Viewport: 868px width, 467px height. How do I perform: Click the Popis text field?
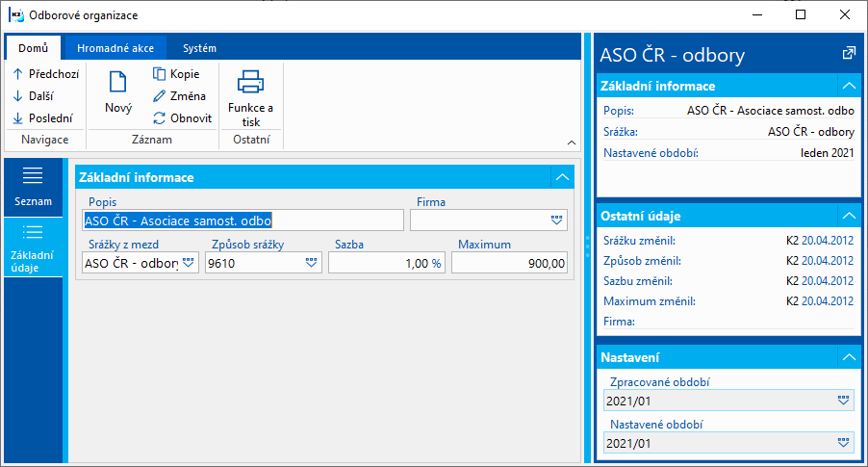[243, 221]
